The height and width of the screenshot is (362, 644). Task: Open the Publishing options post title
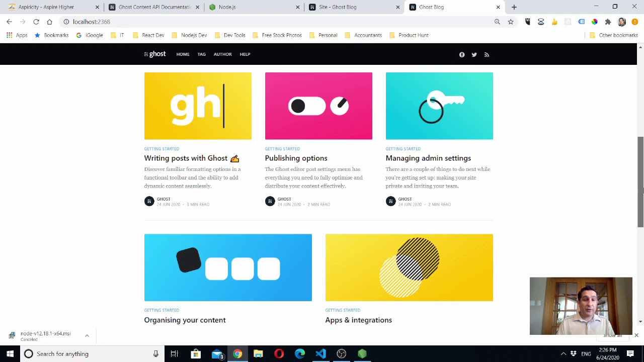tap(296, 158)
